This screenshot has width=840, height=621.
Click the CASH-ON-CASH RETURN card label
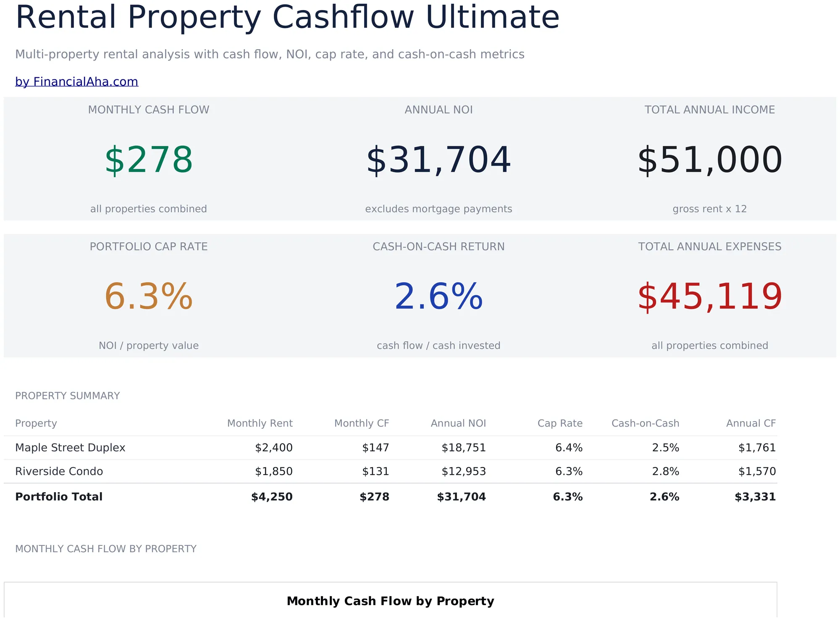pyautogui.click(x=438, y=246)
